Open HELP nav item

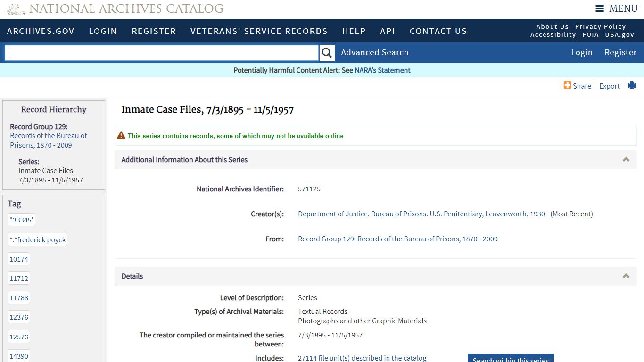(354, 31)
